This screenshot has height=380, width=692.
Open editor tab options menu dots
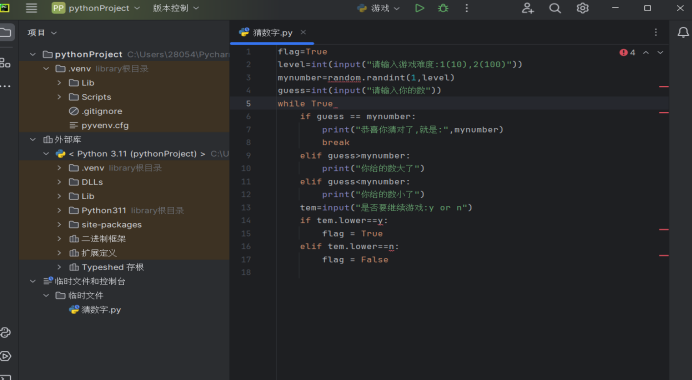(x=656, y=32)
